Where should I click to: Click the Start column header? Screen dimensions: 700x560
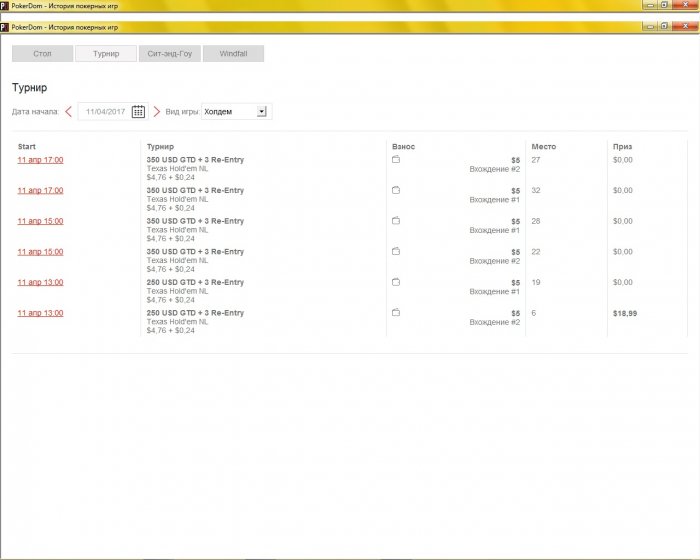[26, 146]
